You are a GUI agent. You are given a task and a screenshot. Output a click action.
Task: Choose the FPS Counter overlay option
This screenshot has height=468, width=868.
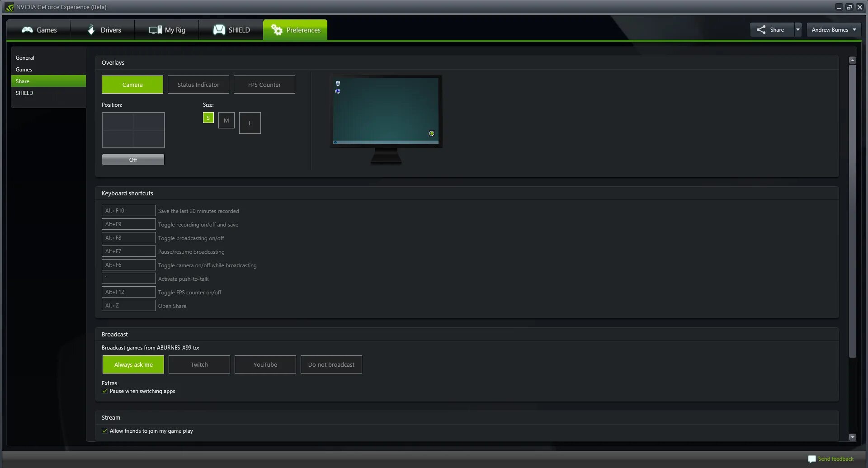264,85
